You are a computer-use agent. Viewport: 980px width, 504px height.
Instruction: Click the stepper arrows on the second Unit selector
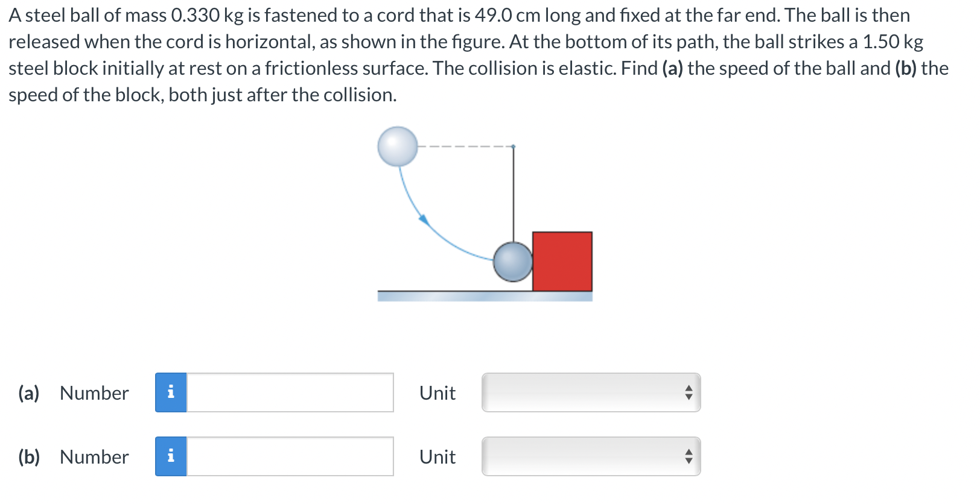click(690, 457)
